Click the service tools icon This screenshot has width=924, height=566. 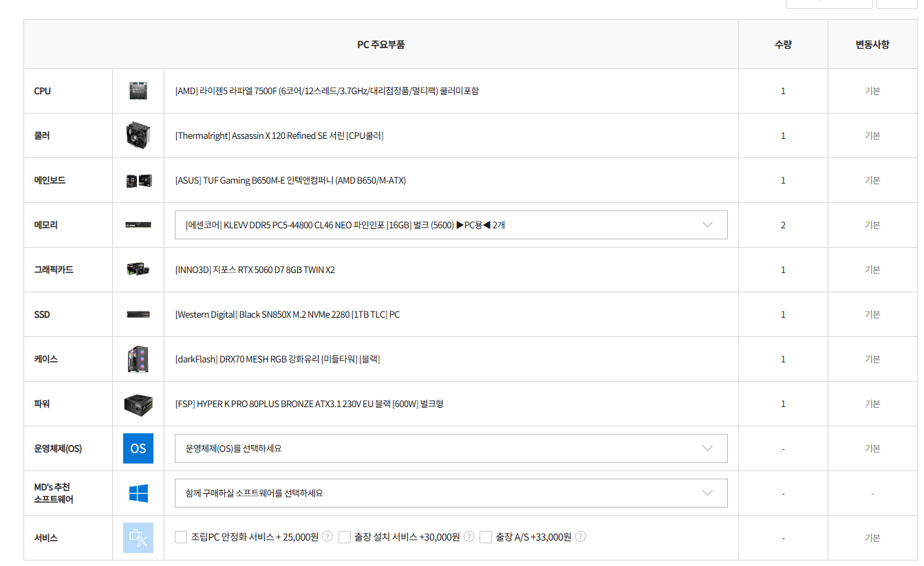138,538
